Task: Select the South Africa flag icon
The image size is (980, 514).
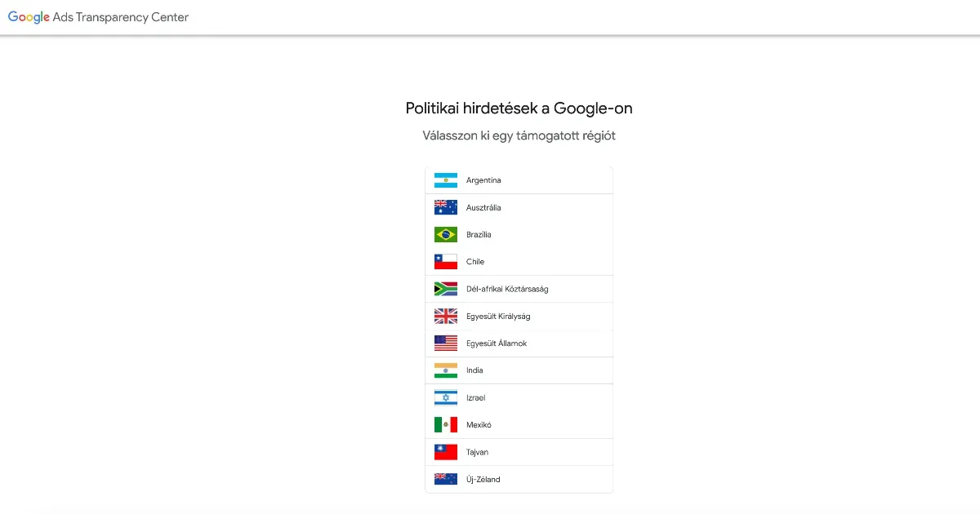Action: (x=445, y=289)
